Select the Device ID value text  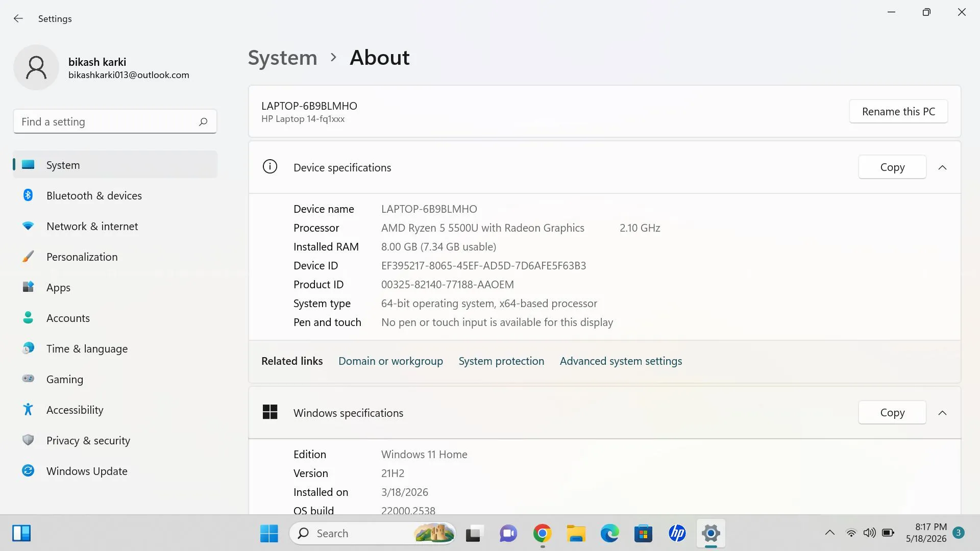pyautogui.click(x=483, y=266)
